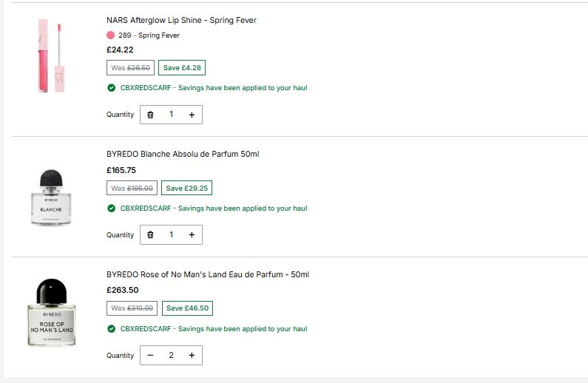
Task: Click the pink Spring Fever shade swatch
Action: tap(111, 35)
